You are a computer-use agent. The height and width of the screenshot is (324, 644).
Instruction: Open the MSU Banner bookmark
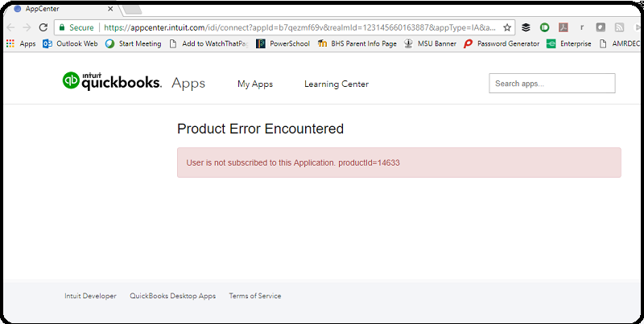[430, 43]
